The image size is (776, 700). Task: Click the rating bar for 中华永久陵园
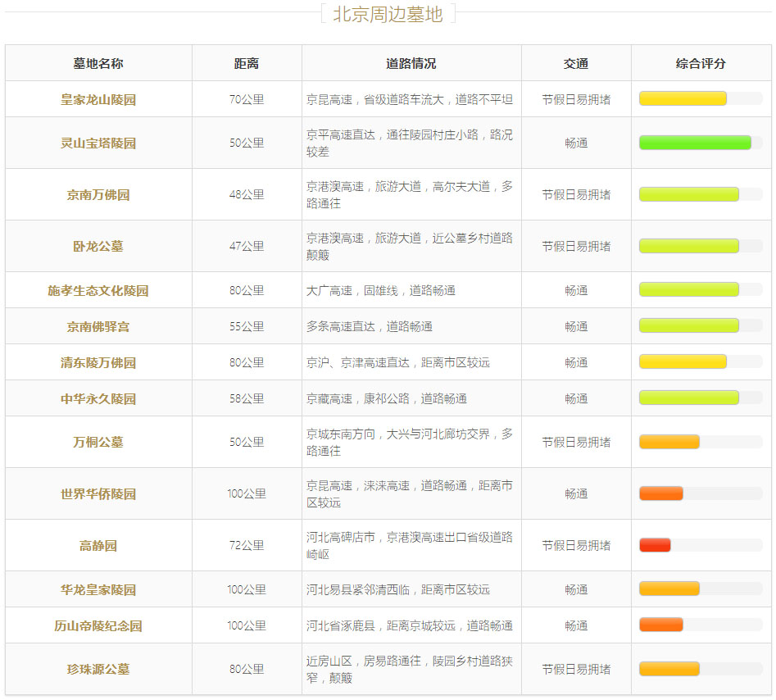[x=689, y=398]
